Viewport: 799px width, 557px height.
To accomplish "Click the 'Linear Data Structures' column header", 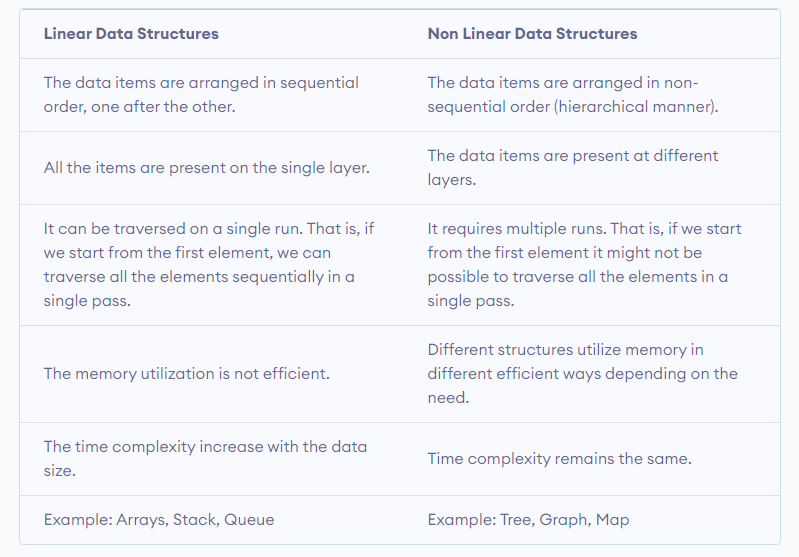I will (x=131, y=34).
